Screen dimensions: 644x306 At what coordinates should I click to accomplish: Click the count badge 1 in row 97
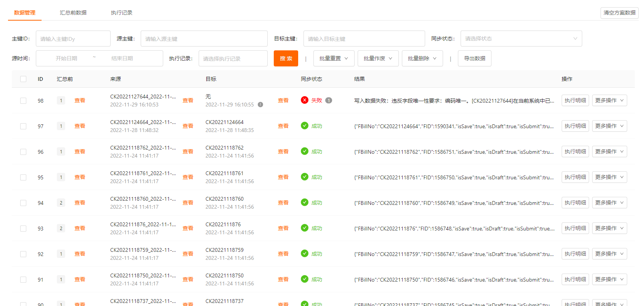point(61,126)
